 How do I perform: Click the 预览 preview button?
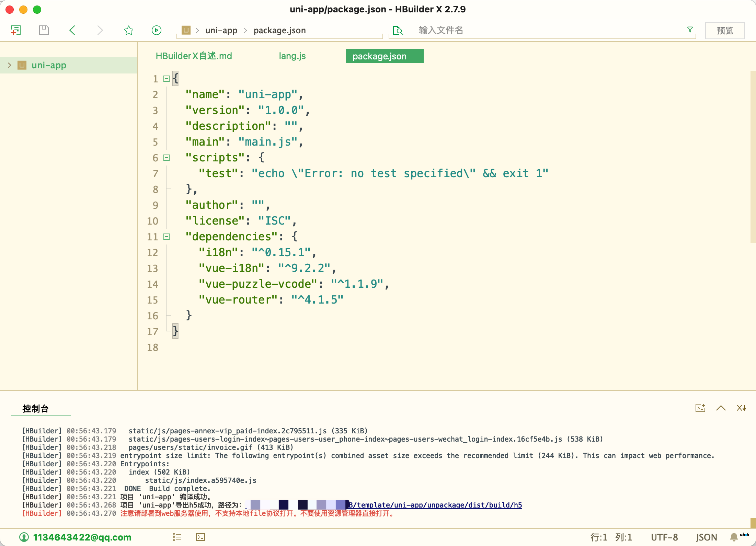725,31
